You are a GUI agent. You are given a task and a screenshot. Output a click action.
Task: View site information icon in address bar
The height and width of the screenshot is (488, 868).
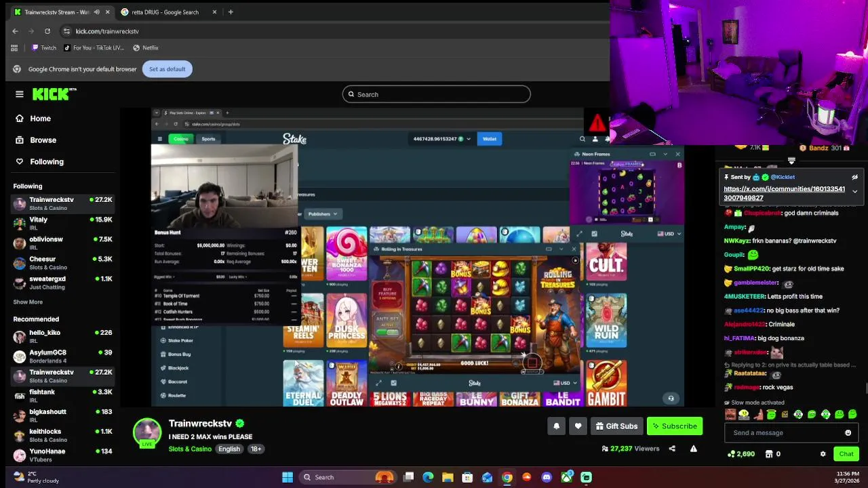[x=66, y=31]
